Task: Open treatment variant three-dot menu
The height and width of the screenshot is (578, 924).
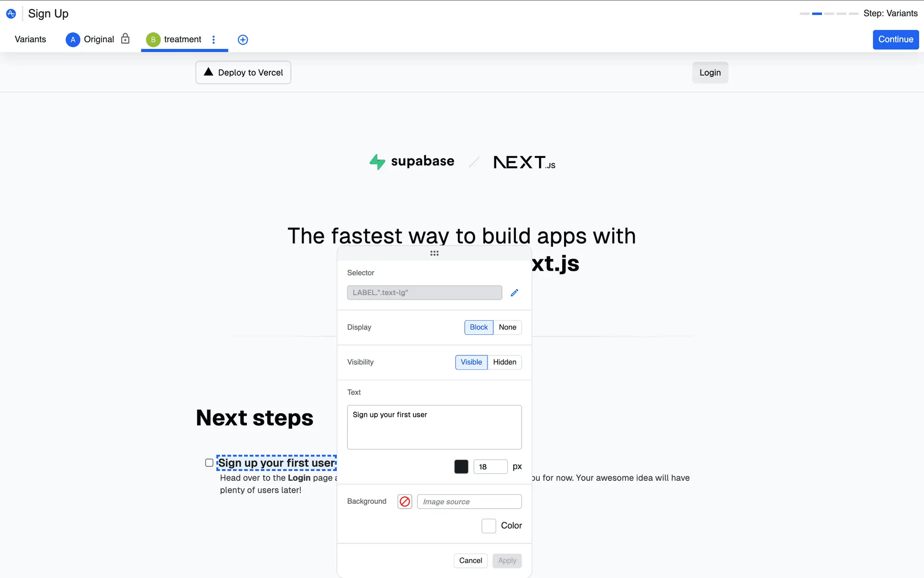Action: [214, 39]
